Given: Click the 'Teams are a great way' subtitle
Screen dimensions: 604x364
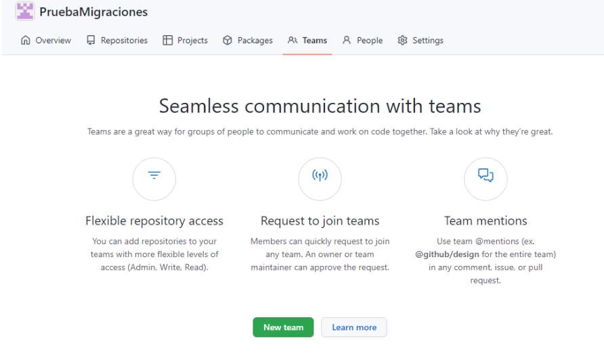Looking at the screenshot, I should (320, 131).
